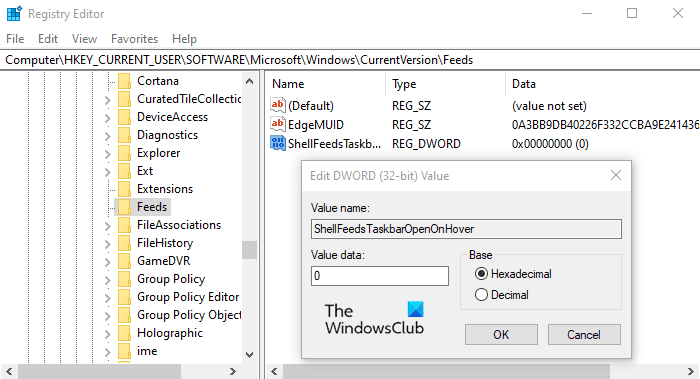The height and width of the screenshot is (379, 700).
Task: Select the CuratedTileCollections folder icon
Action: coord(125,99)
